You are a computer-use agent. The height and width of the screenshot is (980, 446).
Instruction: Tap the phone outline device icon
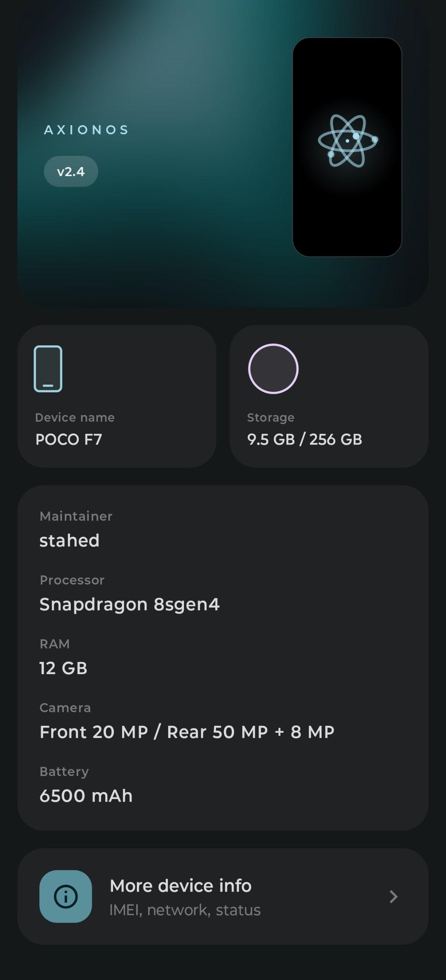(48, 369)
